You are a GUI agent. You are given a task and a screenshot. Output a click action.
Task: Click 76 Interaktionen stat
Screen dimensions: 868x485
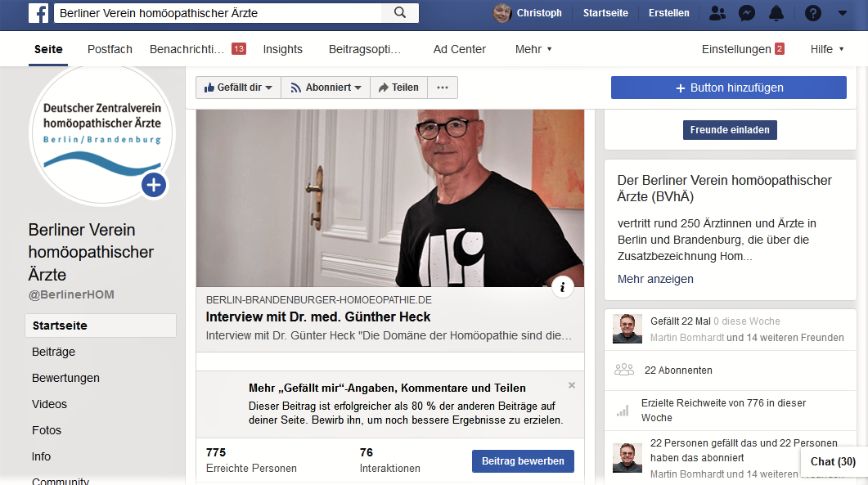point(389,460)
